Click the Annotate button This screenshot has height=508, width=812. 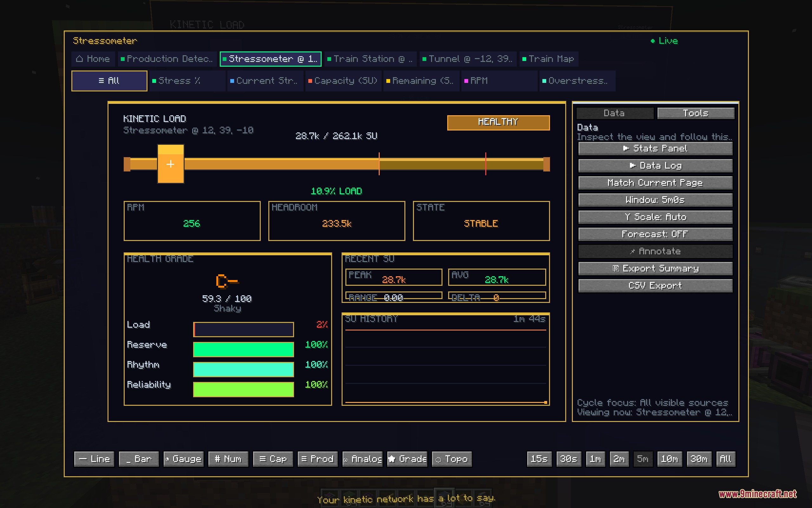click(655, 251)
